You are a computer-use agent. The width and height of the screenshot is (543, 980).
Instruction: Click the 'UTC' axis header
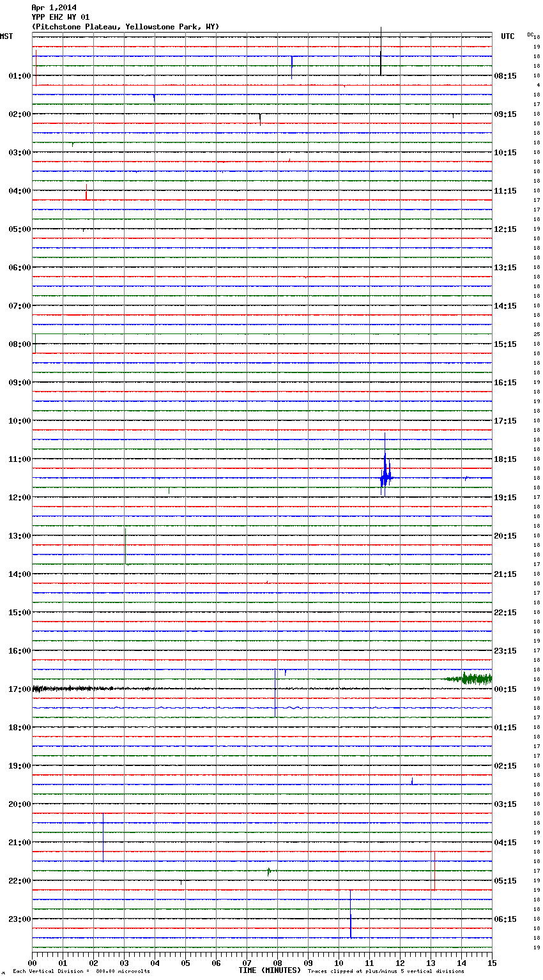508,36
